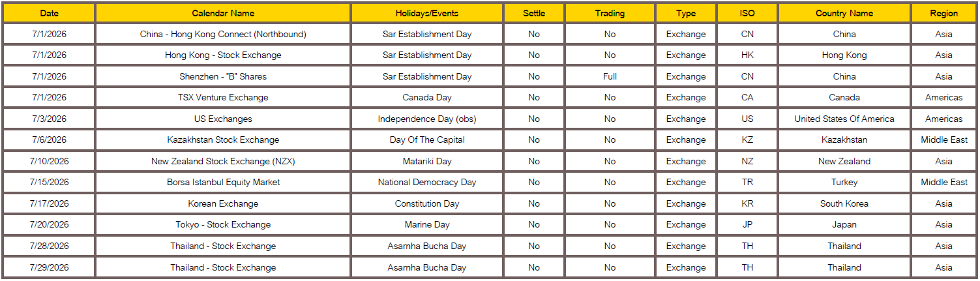Select the Type column header
Image resolution: width=980 pixels, height=281 pixels.
click(x=686, y=13)
